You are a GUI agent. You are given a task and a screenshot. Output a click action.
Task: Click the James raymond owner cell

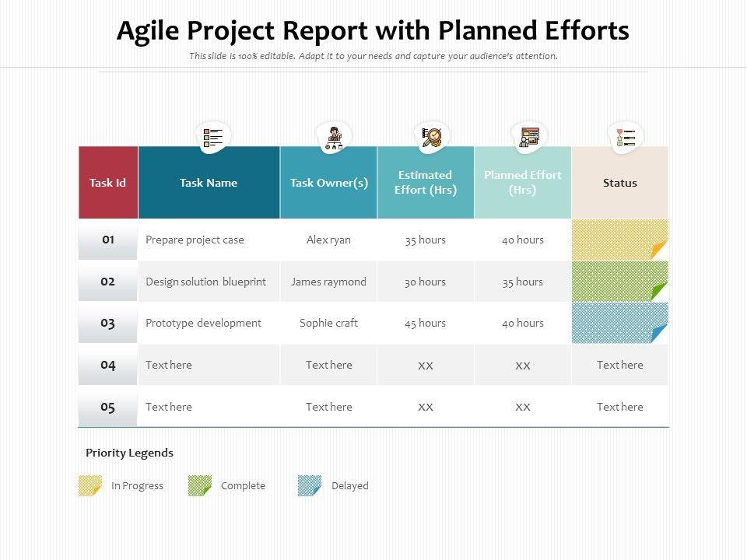tap(328, 282)
